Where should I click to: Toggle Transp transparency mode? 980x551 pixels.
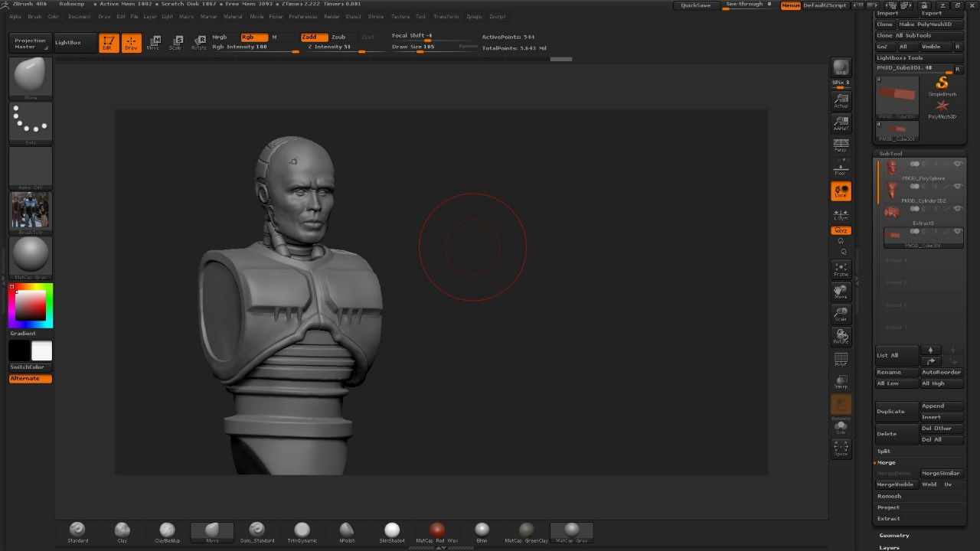[841, 382]
